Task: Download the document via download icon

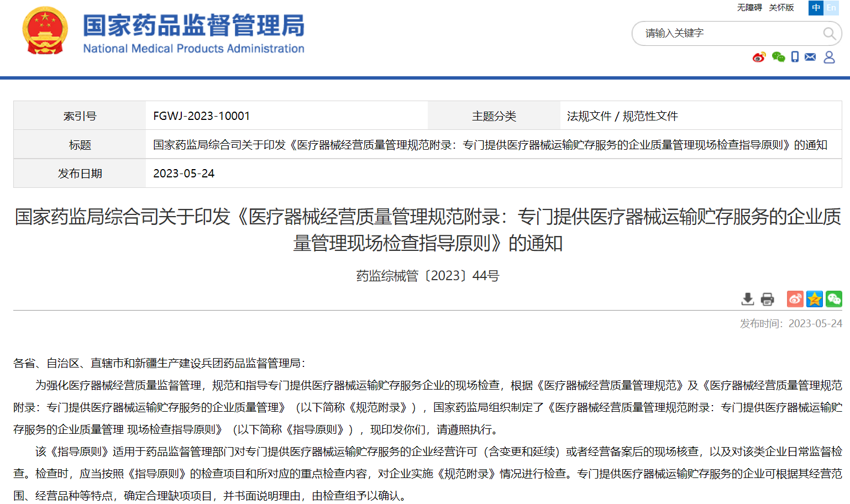Action: tap(747, 299)
